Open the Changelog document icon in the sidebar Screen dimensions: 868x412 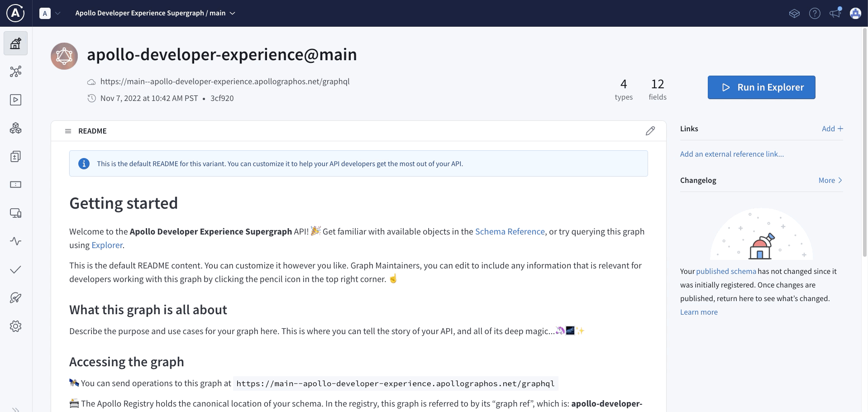(15, 156)
